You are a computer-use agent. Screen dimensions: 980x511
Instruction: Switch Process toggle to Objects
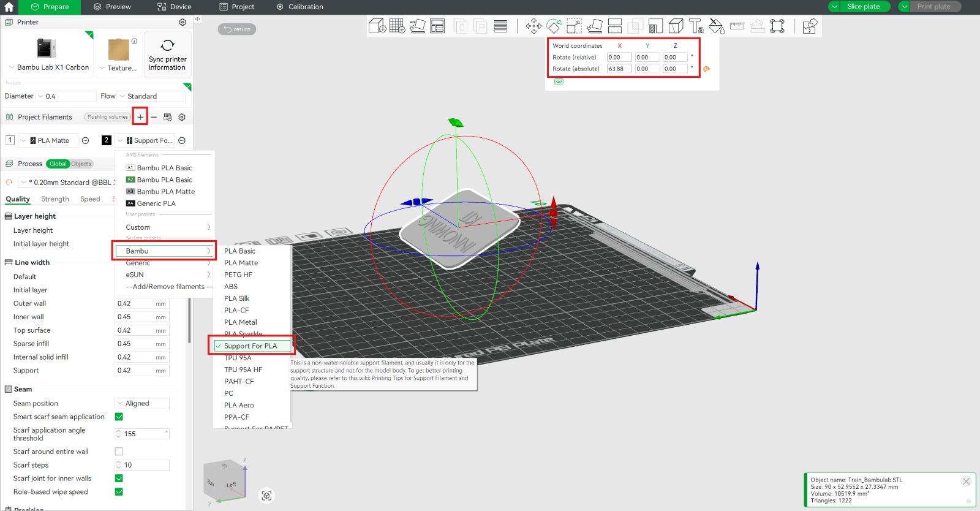pyautogui.click(x=81, y=164)
